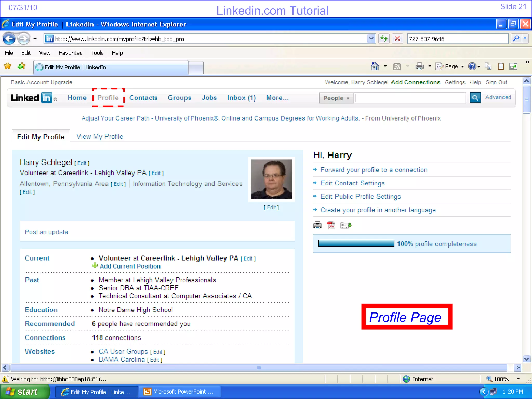Click the vertical scrollbar down arrow
The image size is (532, 399).
click(527, 359)
